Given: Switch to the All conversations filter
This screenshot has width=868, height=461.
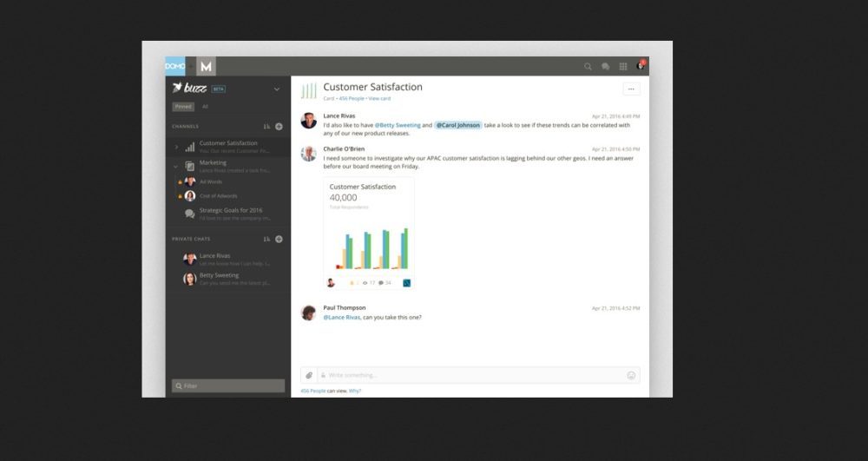Looking at the screenshot, I should [x=205, y=107].
